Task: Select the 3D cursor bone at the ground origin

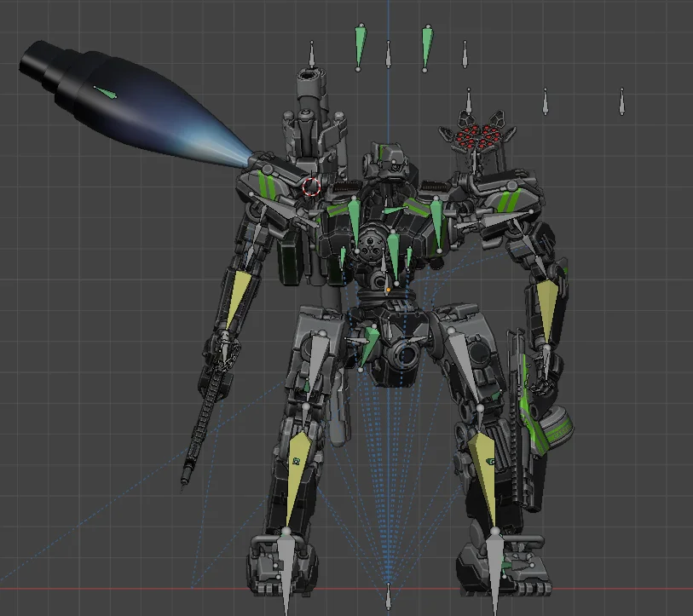Action: (389, 596)
